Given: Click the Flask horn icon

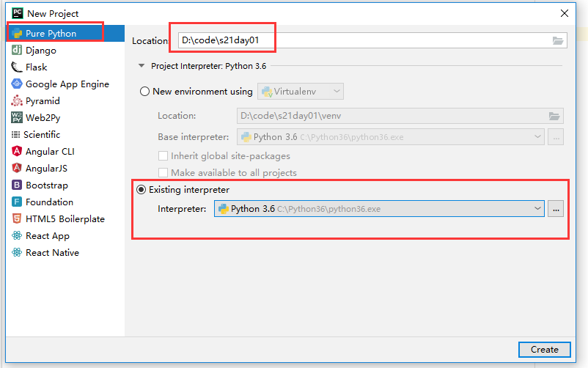Looking at the screenshot, I should point(17,67).
